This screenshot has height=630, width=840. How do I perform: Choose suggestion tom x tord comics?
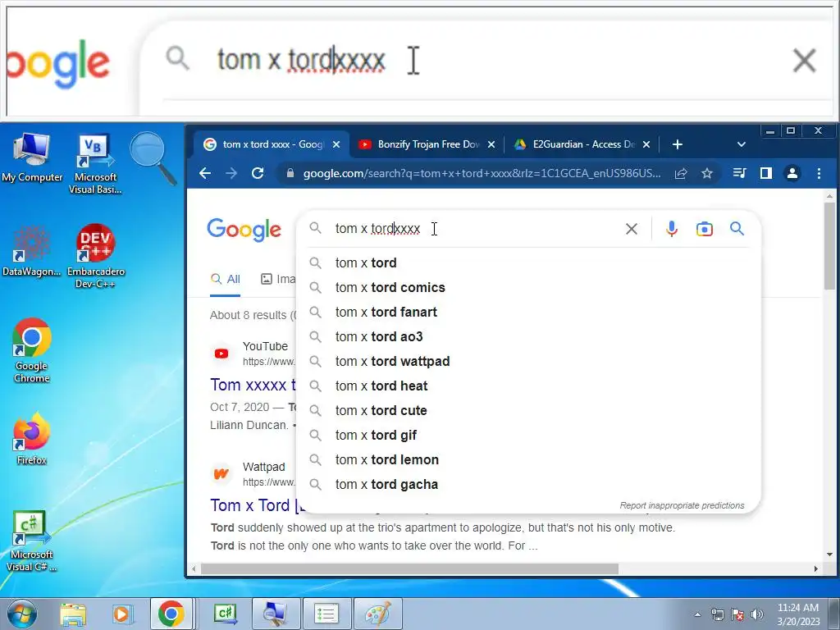(x=528, y=288)
